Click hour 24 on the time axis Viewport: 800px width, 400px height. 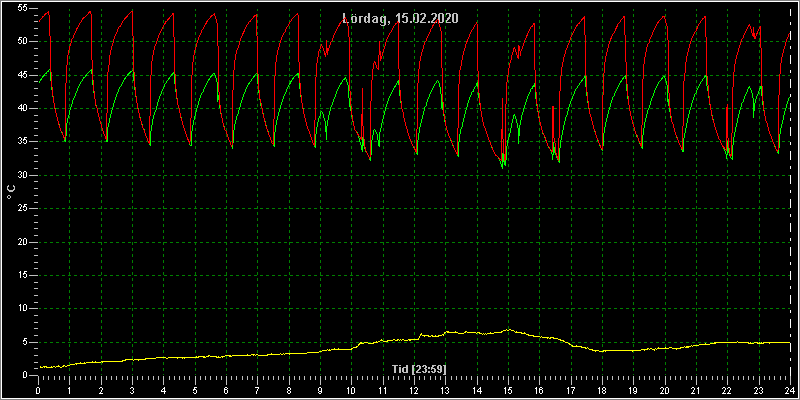point(790,391)
